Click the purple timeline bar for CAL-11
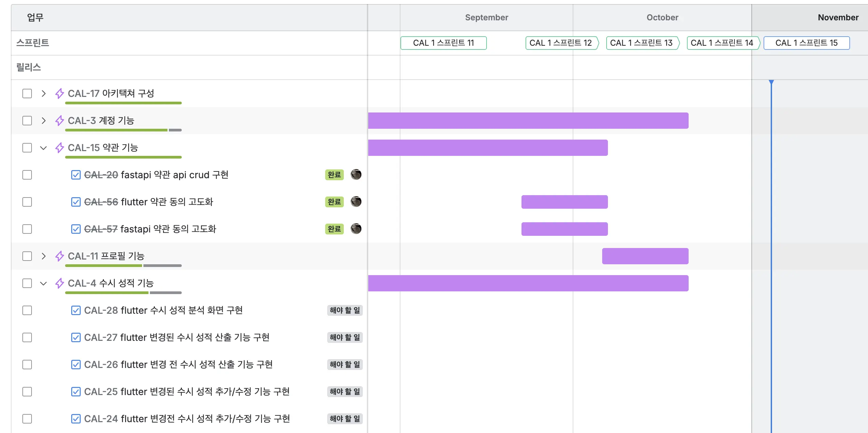Viewport: 868px width, 433px height. click(x=645, y=256)
